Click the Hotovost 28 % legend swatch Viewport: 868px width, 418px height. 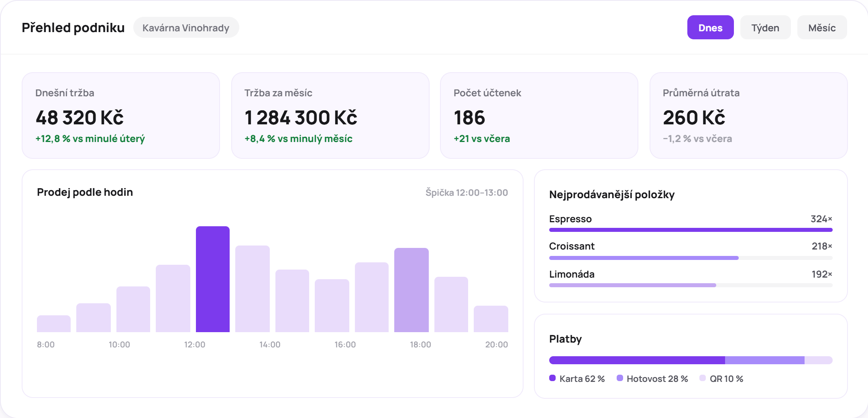coord(620,378)
